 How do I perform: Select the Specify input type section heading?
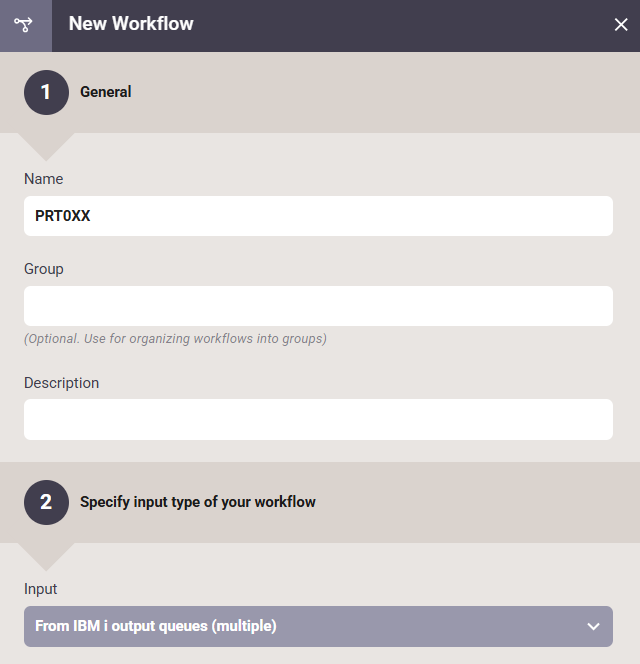click(198, 502)
